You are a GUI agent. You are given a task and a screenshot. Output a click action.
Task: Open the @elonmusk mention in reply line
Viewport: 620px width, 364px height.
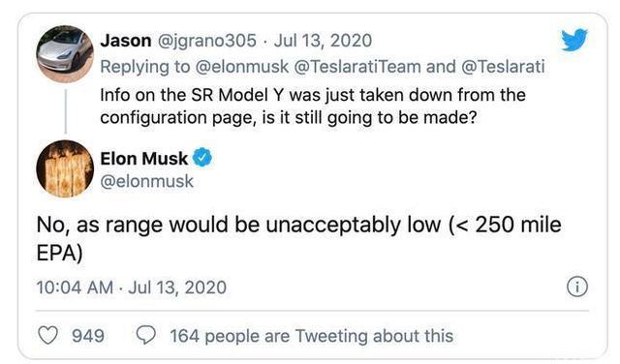pos(242,67)
